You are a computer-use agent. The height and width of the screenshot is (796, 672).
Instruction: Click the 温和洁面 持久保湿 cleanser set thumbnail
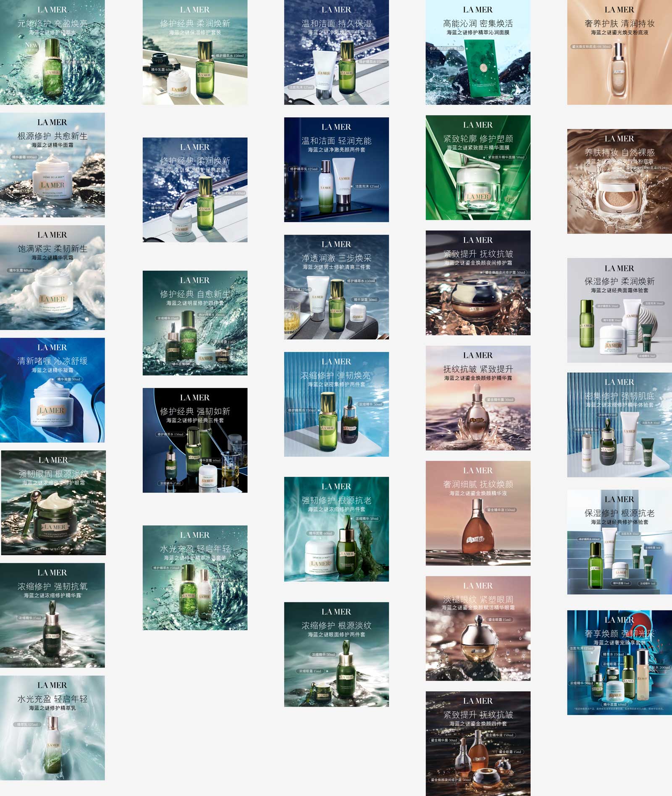coord(336,52)
